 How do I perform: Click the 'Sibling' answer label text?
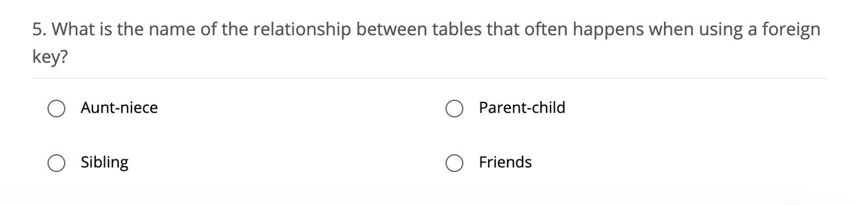104,163
